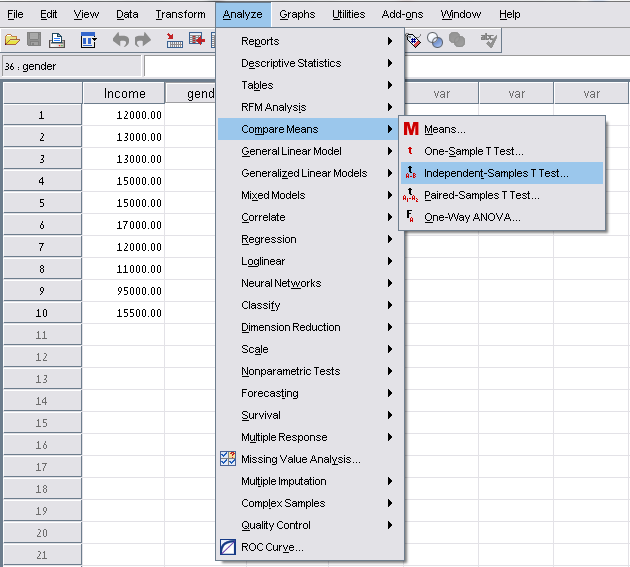Click the Income cell showing 95000.00
This screenshot has width=630, height=567.
point(123,291)
